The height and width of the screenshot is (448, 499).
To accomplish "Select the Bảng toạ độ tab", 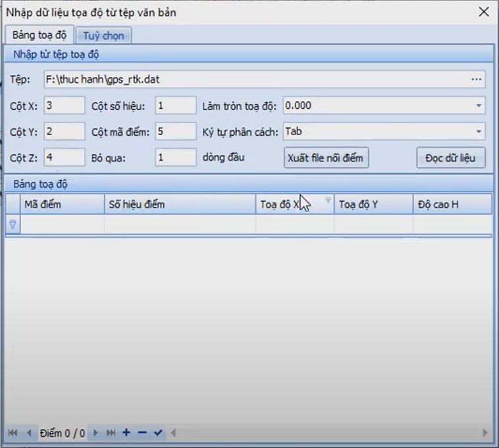I will 39,35.
